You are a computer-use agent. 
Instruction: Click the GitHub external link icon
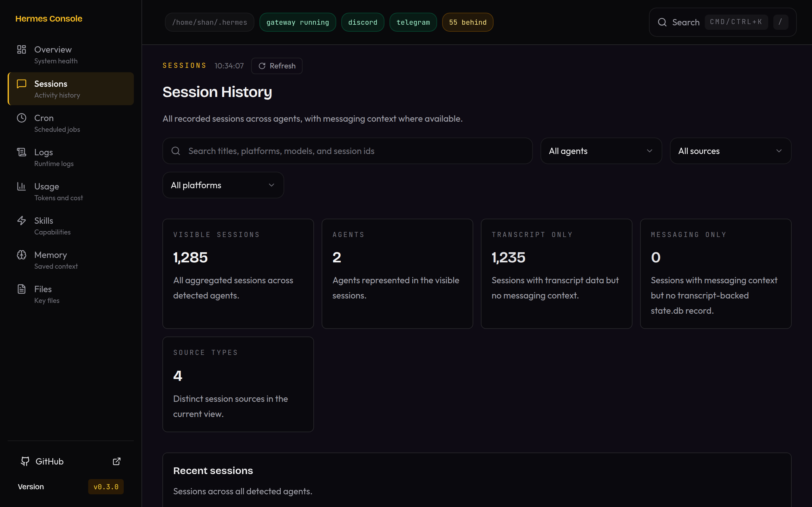click(x=116, y=461)
